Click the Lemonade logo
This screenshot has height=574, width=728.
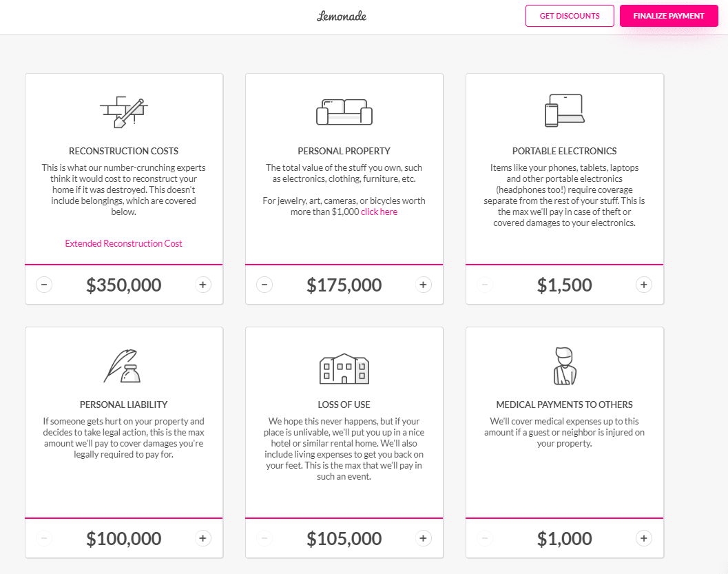coord(342,17)
